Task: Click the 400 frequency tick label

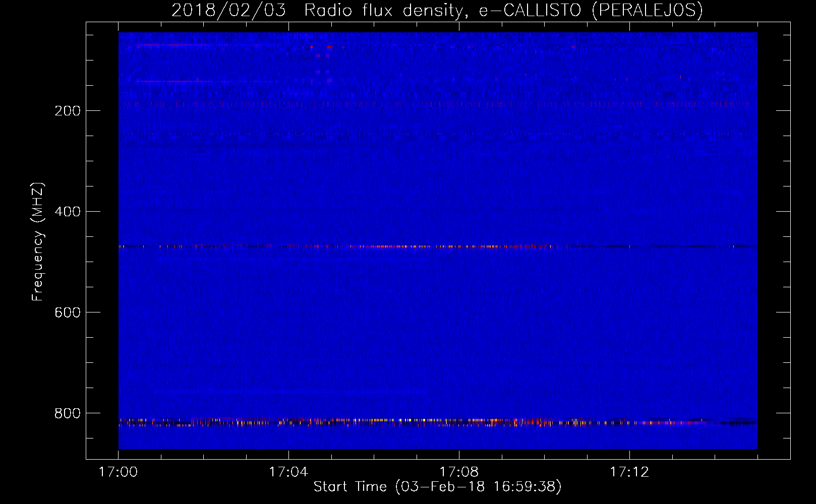Action: (x=68, y=212)
